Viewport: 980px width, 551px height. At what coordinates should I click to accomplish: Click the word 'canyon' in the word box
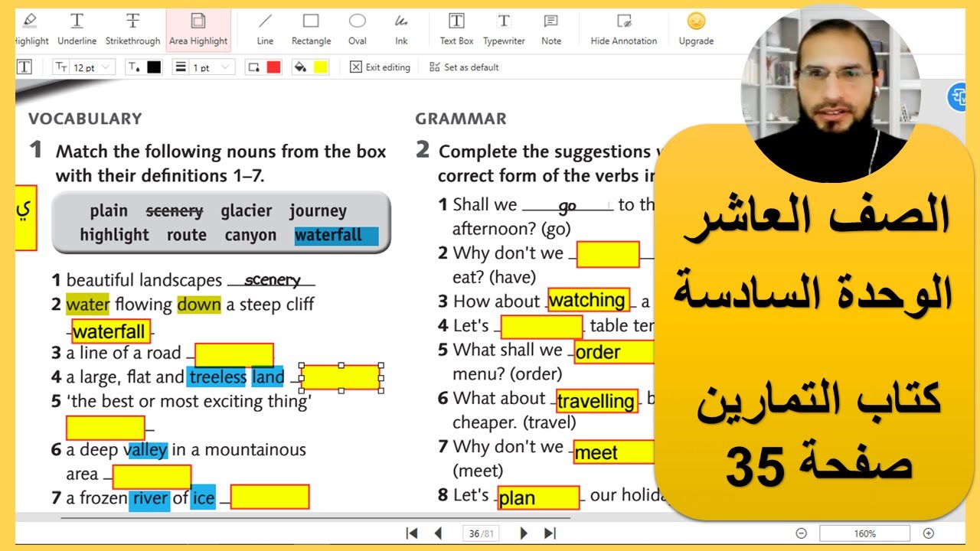coord(250,236)
